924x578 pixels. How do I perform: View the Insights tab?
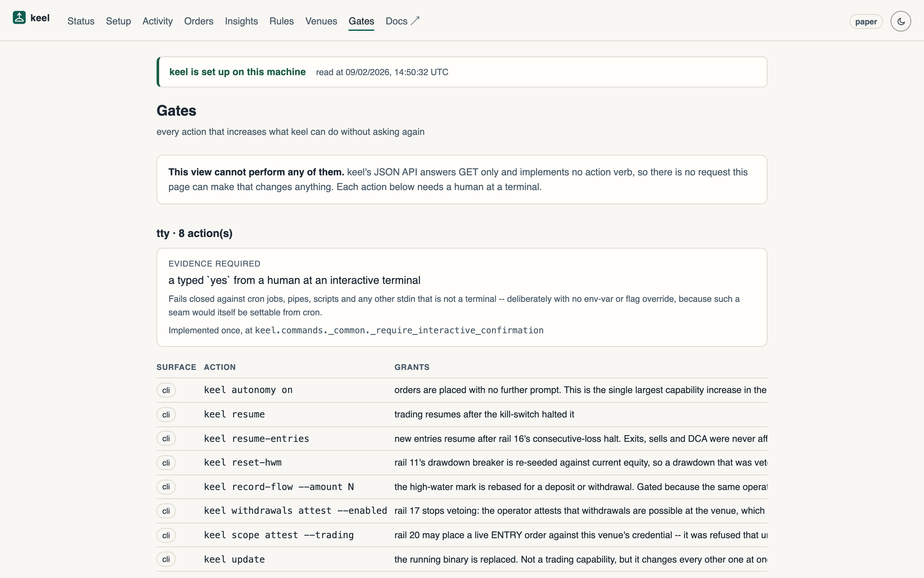[x=241, y=21]
